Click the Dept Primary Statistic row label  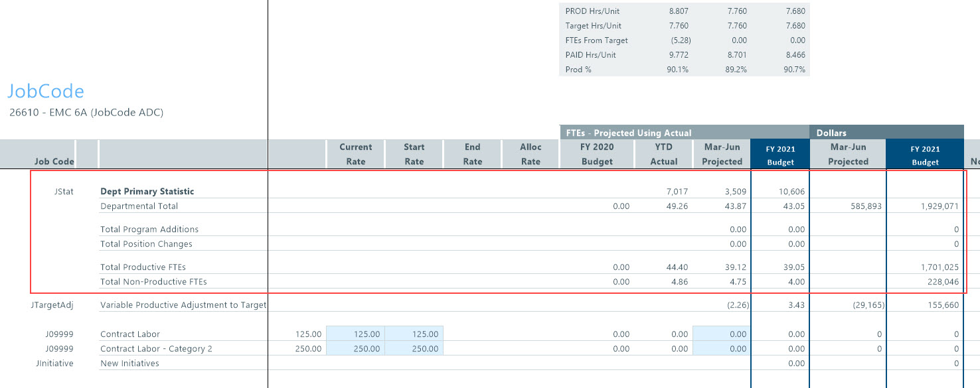(147, 192)
